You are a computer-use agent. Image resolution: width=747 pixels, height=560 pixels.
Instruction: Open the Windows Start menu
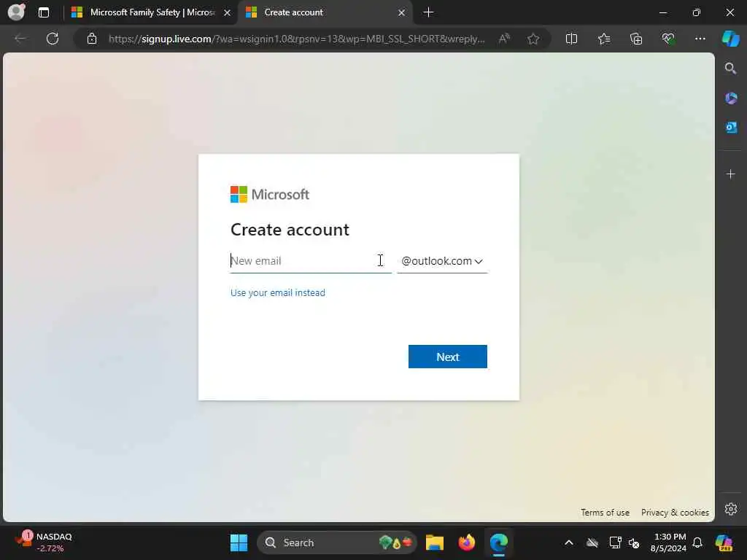(x=239, y=542)
